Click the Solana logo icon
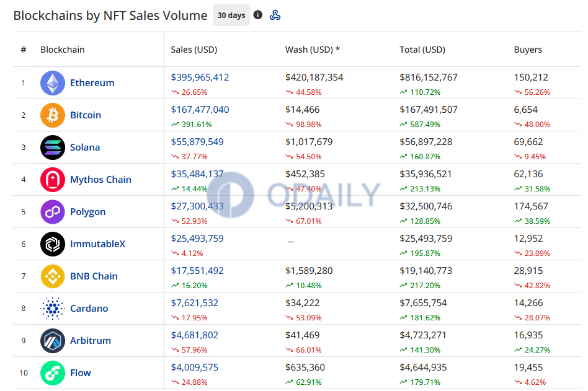 [53, 147]
